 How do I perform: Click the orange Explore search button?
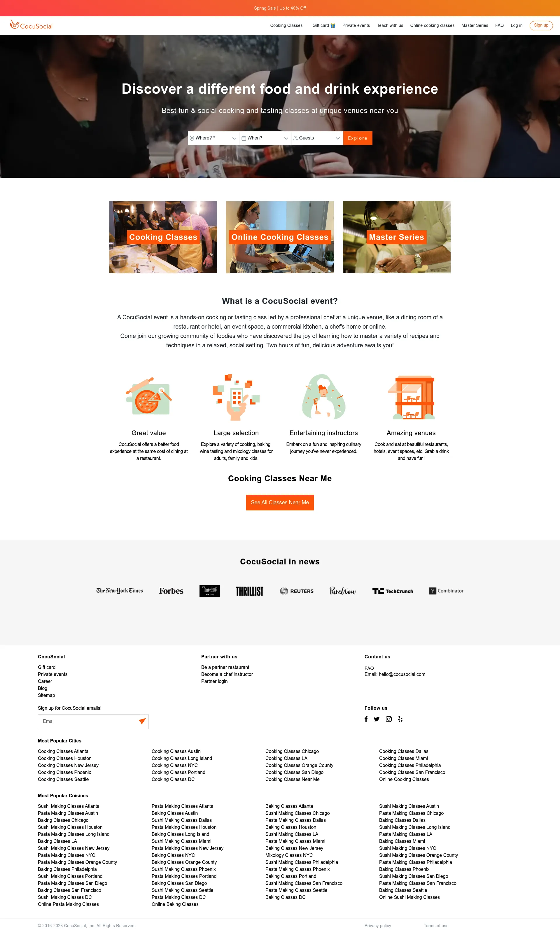point(358,138)
